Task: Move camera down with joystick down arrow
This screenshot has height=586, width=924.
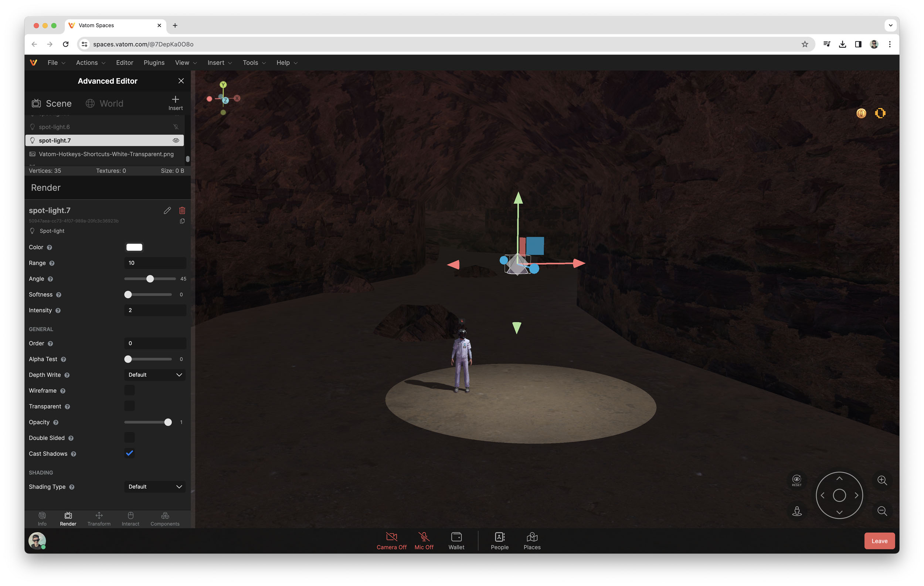Action: [x=839, y=512]
